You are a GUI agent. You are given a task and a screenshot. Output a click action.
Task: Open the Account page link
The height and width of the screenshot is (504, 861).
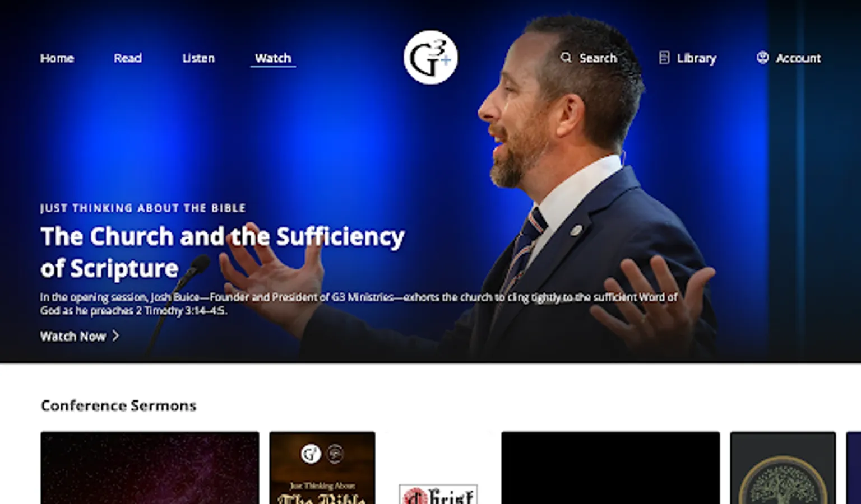pyautogui.click(x=798, y=58)
